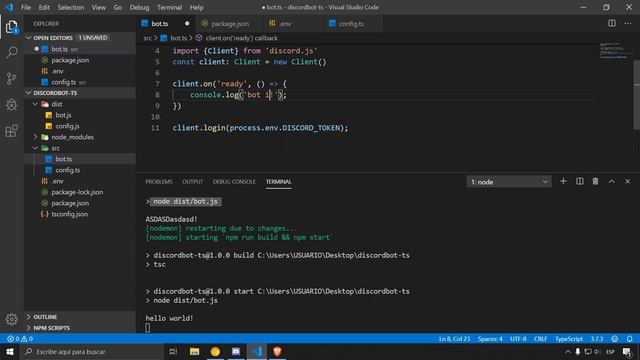Maximize panel size with up chevron
The height and width of the screenshot is (360, 640).
point(611,181)
